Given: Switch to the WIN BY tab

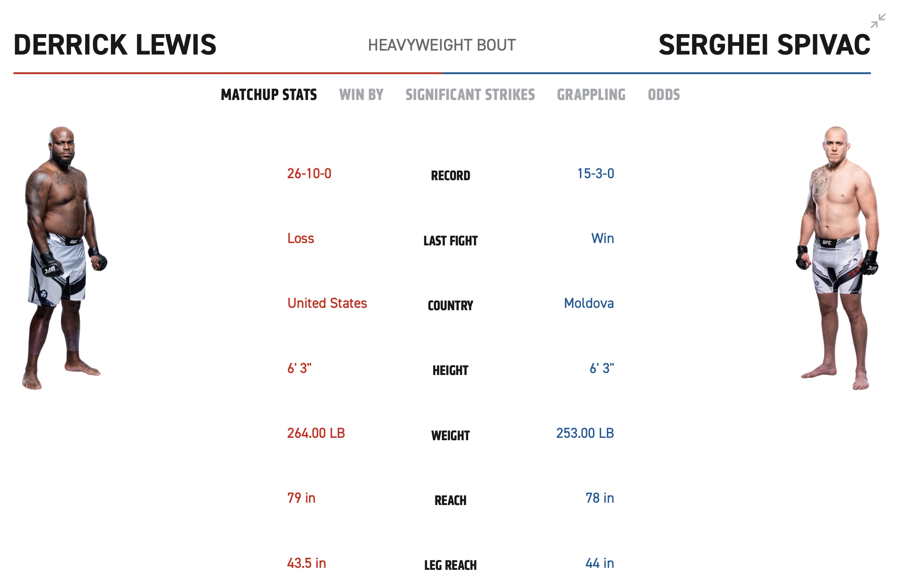Looking at the screenshot, I should click(361, 94).
